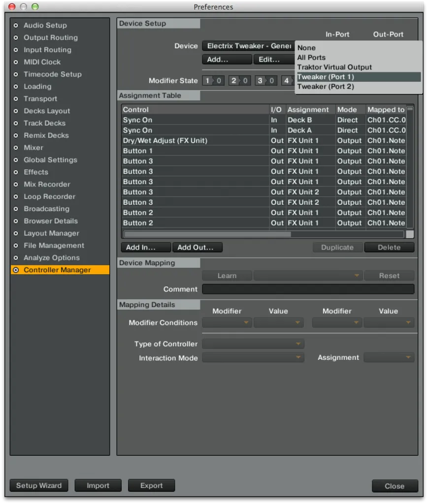Click the Close button
This screenshot has width=428, height=504.
pos(395,486)
